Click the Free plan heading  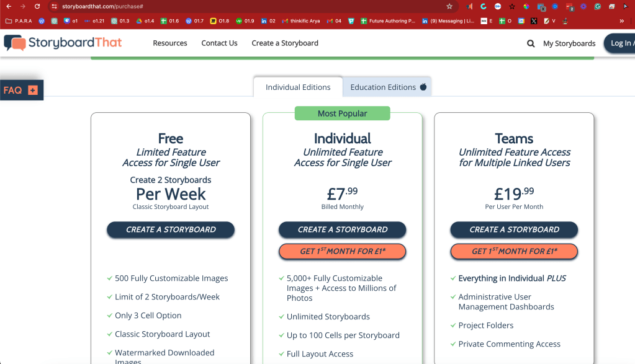[171, 138]
